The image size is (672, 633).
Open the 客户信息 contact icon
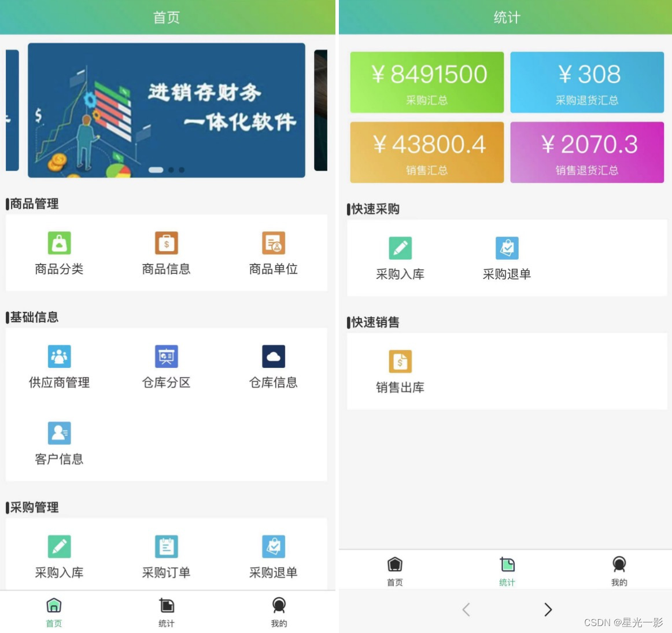click(x=59, y=433)
